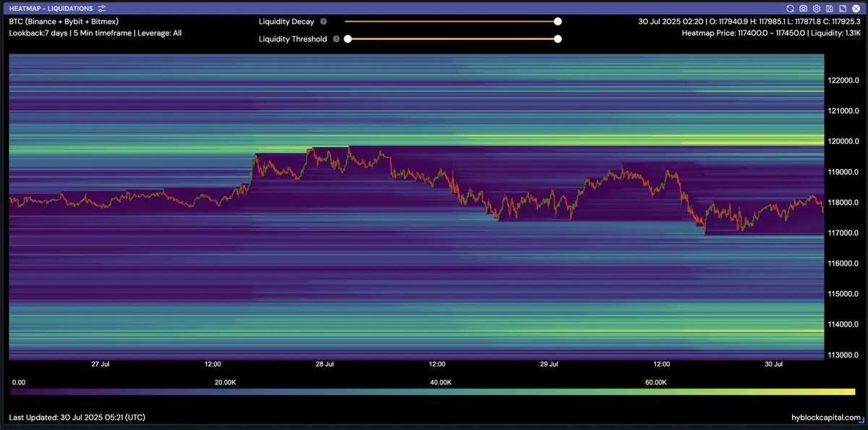The image size is (868, 430).
Task: Click the liquidity color scale bar
Action: 433,392
